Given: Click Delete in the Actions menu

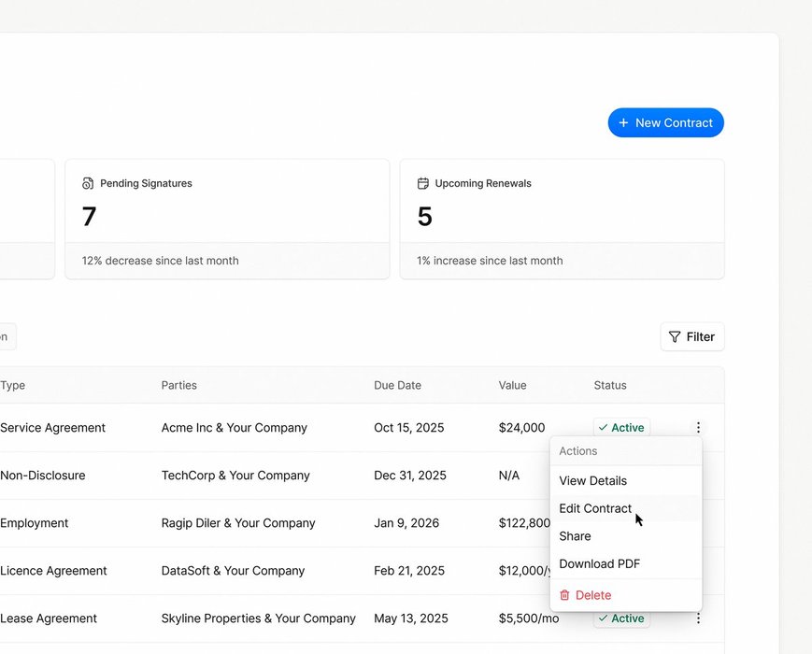Looking at the screenshot, I should [x=592, y=595].
